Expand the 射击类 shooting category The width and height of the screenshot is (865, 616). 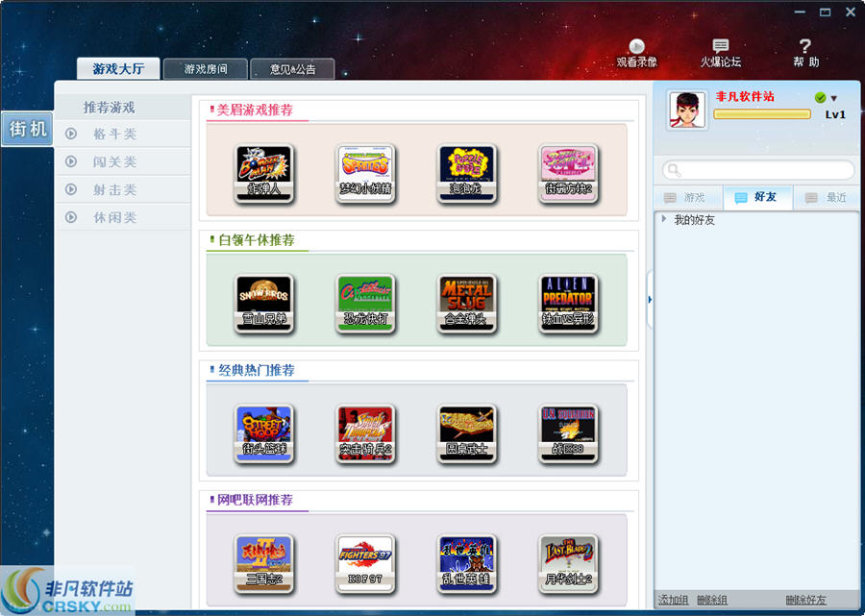(x=123, y=189)
